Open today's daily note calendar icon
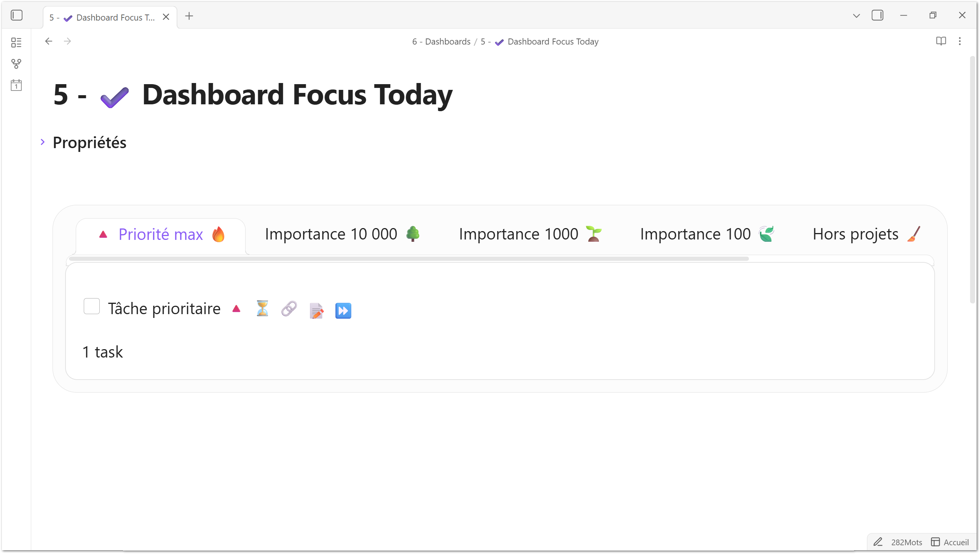 [16, 85]
